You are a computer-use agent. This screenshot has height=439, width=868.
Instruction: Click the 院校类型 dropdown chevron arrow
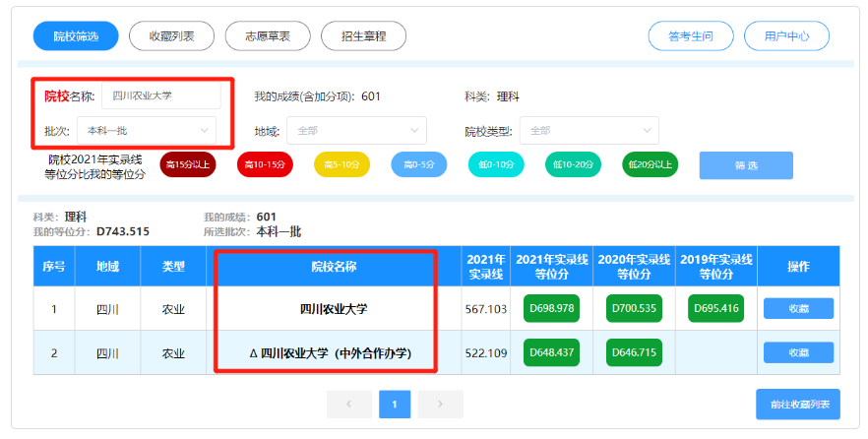click(x=648, y=131)
